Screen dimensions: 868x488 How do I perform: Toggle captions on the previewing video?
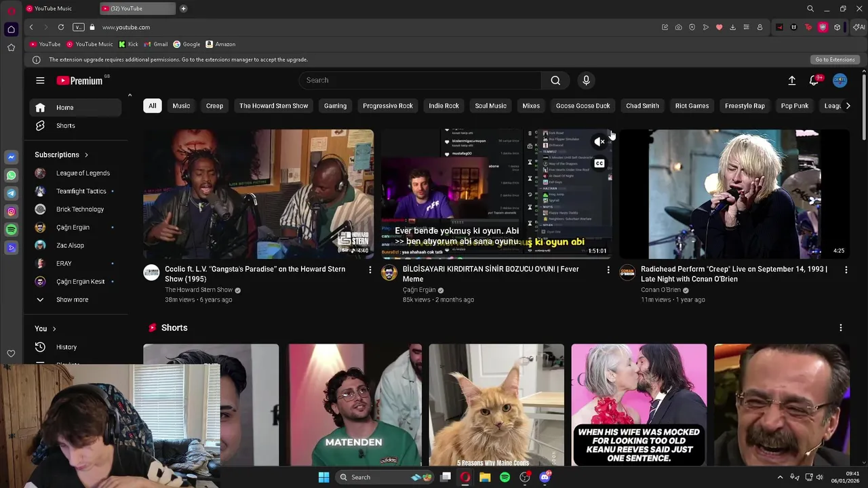(599, 163)
